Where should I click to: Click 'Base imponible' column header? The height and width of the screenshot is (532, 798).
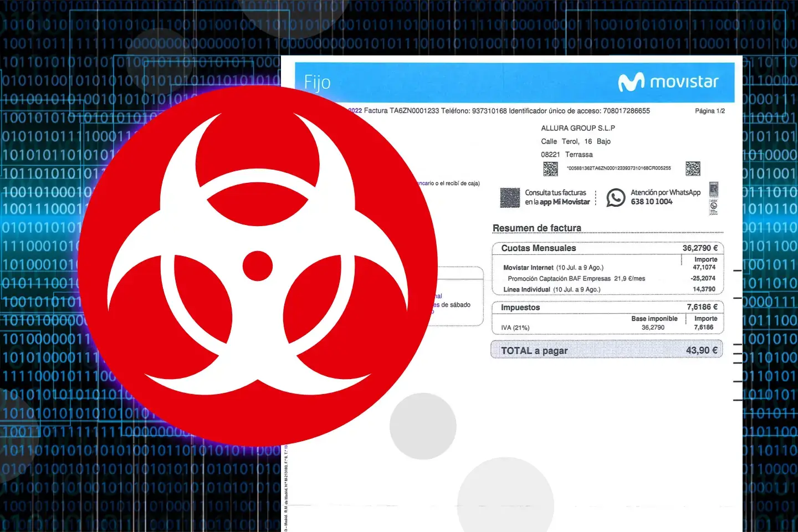(x=654, y=319)
